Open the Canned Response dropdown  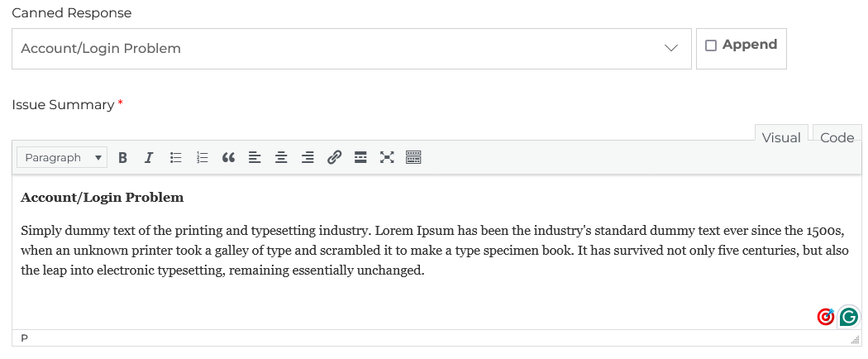[351, 49]
